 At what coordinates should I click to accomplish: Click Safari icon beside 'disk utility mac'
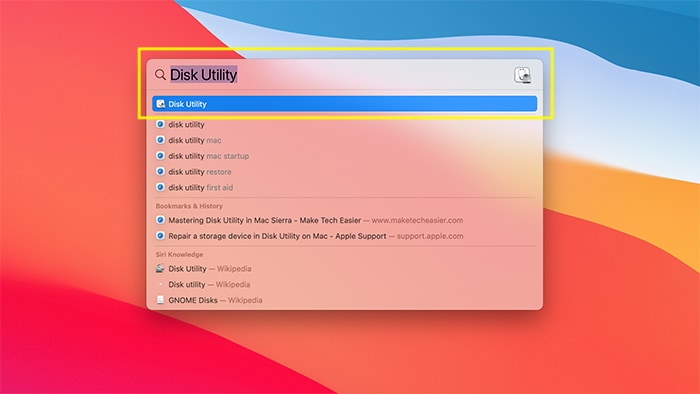pos(160,140)
